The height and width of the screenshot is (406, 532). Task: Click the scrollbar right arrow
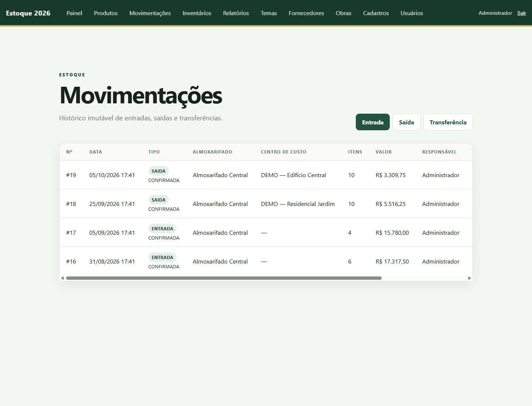(470, 278)
